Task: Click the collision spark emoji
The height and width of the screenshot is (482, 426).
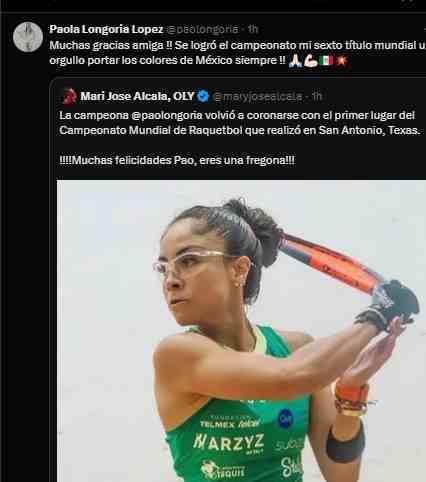Action: pos(342,61)
